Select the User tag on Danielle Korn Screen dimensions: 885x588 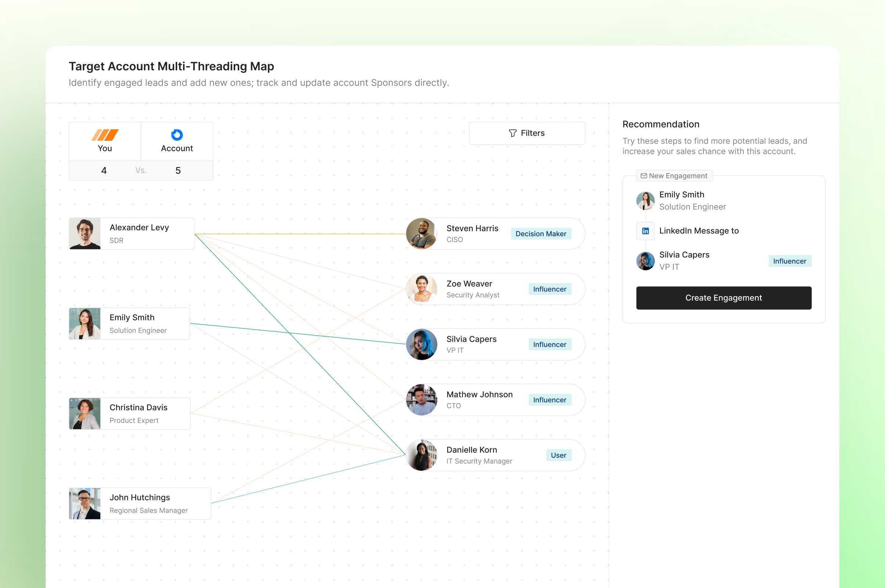click(559, 455)
